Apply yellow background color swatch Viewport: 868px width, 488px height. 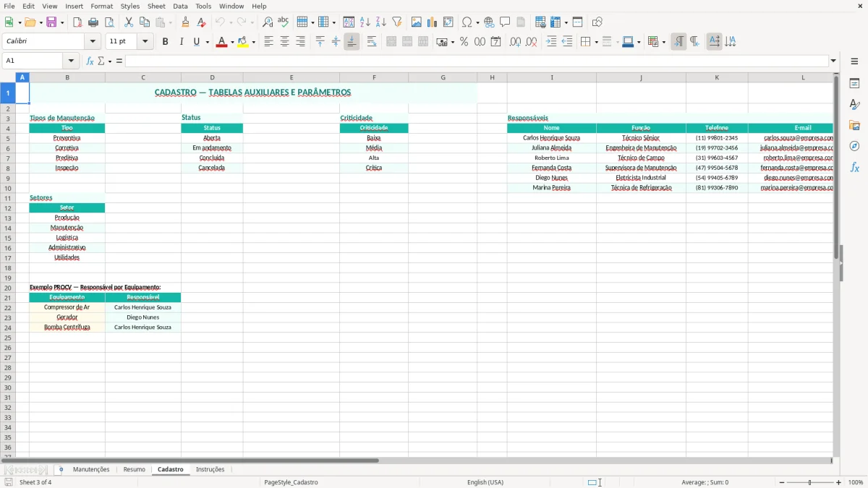click(x=243, y=42)
